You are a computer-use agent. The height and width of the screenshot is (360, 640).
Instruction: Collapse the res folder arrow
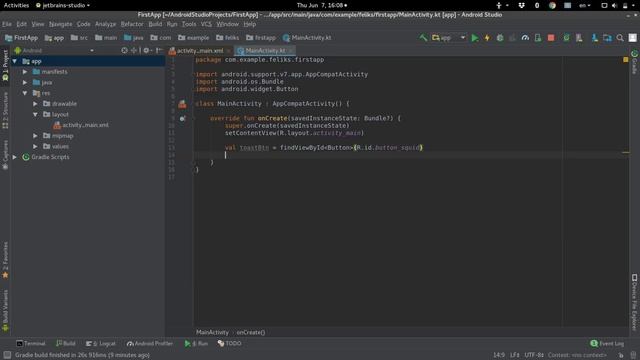(x=25, y=93)
